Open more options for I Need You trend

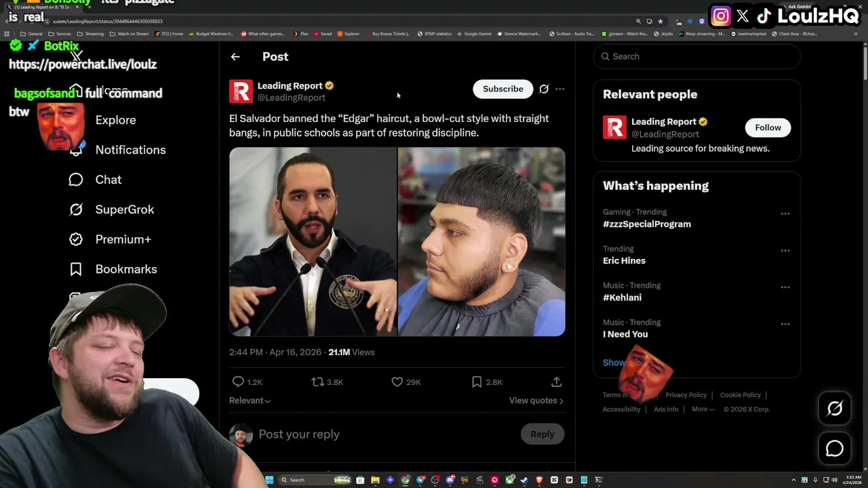point(785,323)
